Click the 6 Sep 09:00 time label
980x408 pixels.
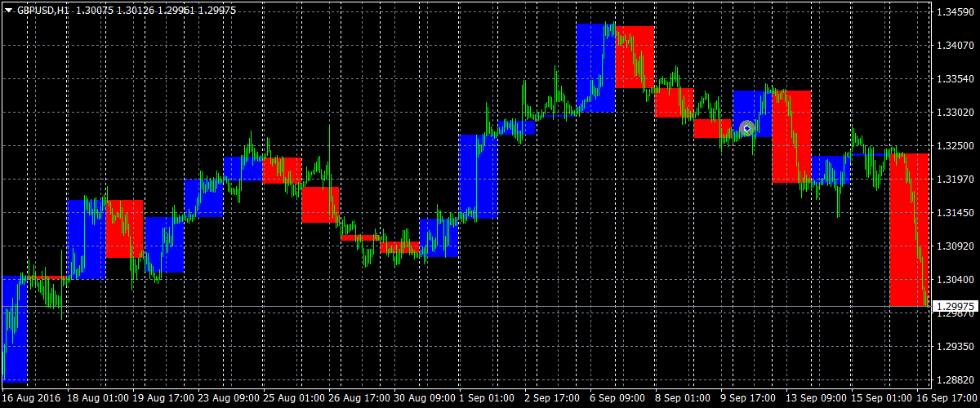617,398
